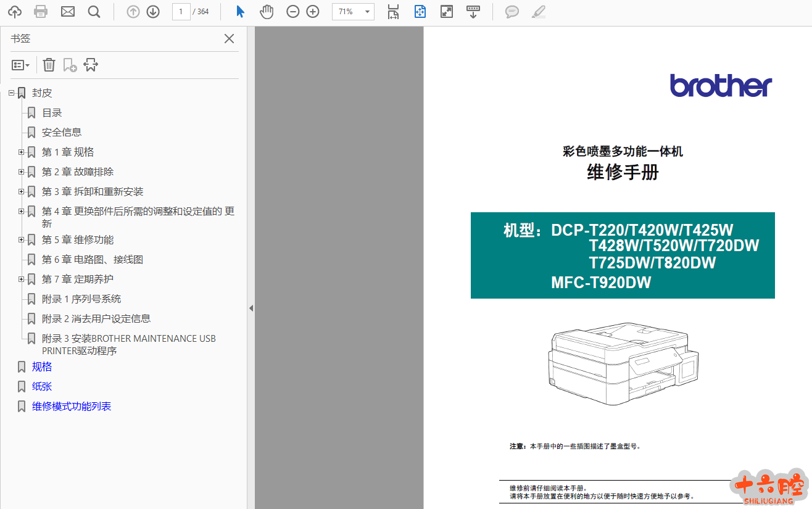Image resolution: width=812 pixels, height=509 pixels.
Task: Open the add comment tool
Action: point(512,12)
